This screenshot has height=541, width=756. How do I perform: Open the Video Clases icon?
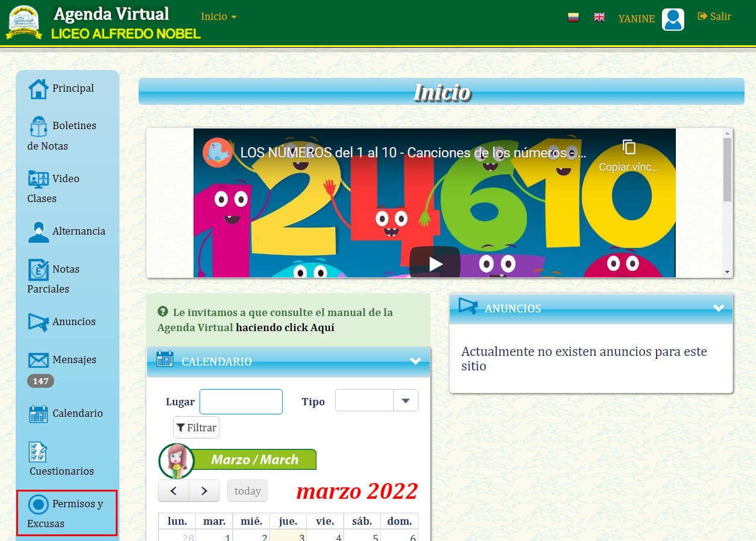click(39, 179)
